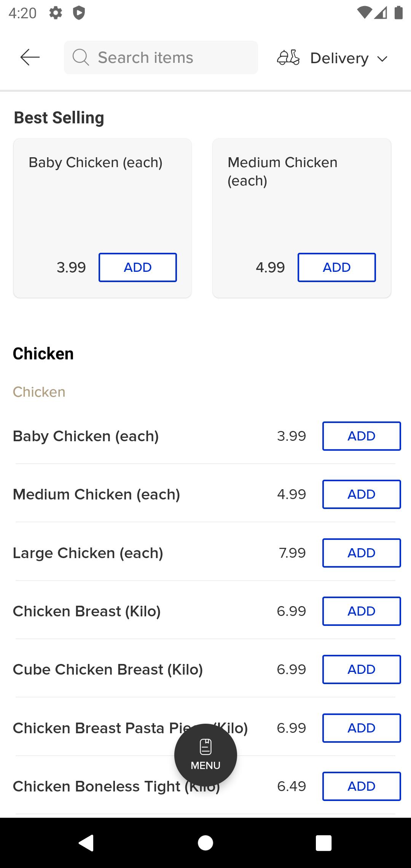Tap Android home circle button

tap(205, 842)
